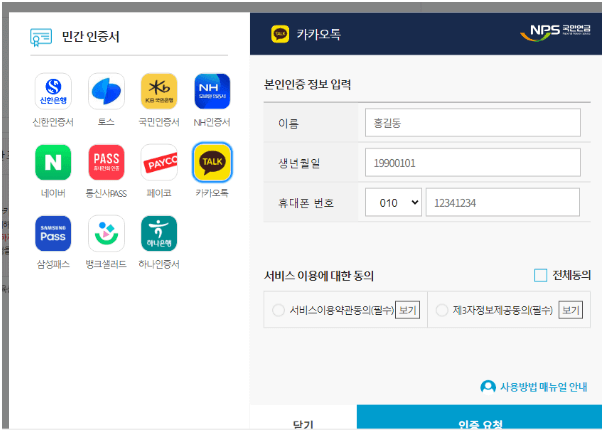611x445 pixels.
Task: Open the 010 phone prefix dropdown
Action: click(393, 202)
